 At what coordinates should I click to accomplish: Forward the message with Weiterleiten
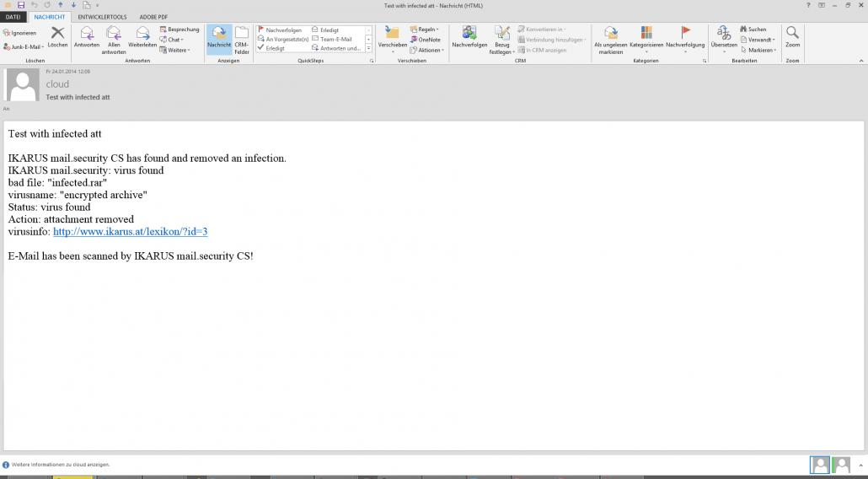pos(142,37)
